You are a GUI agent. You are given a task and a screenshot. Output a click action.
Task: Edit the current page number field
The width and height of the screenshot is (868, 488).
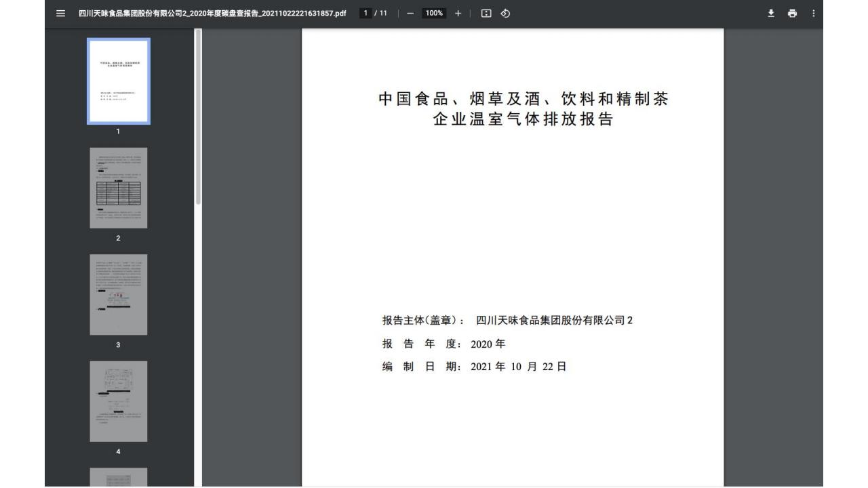366,13
